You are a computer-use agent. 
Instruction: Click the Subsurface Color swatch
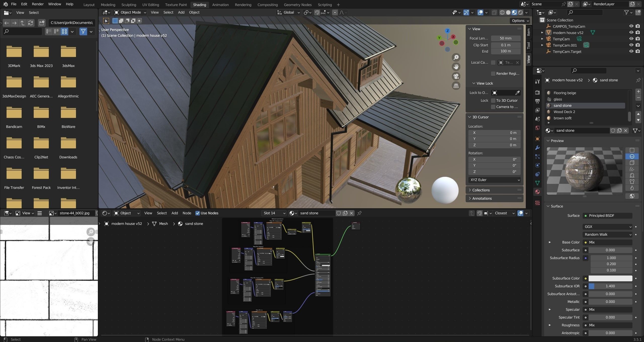(x=610, y=278)
